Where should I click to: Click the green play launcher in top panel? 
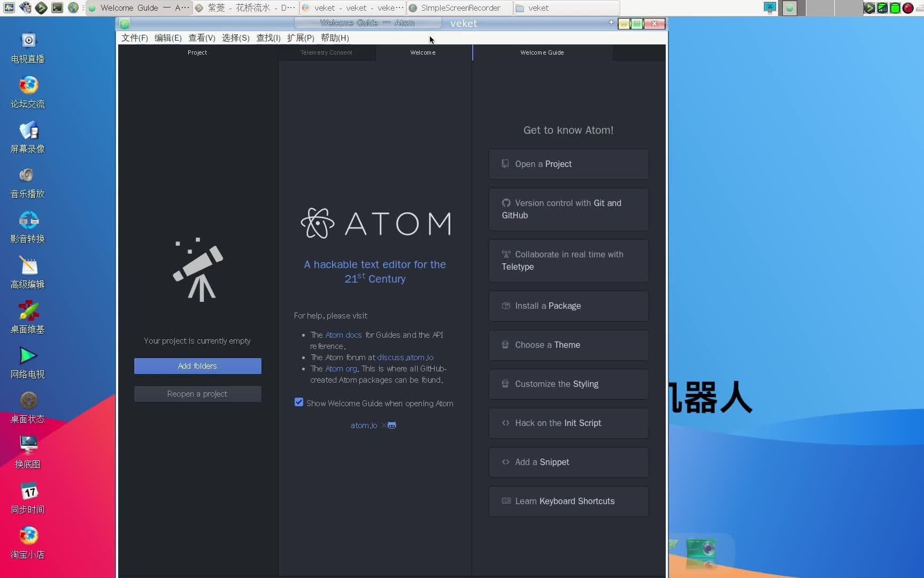tap(41, 7)
